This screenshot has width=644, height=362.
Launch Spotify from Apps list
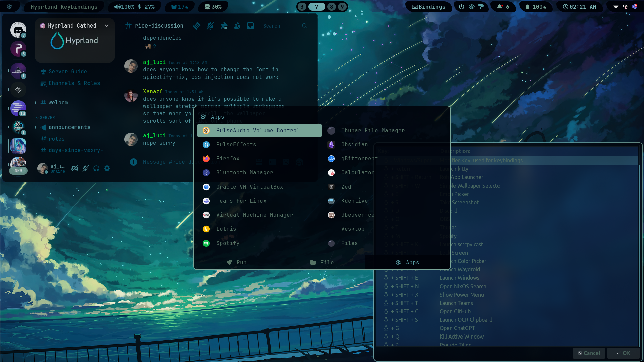[259, 243]
